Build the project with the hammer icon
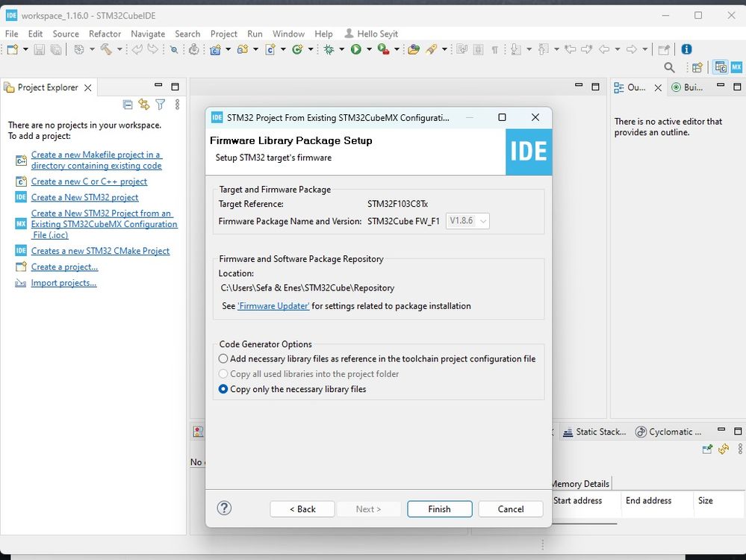 pos(107,49)
